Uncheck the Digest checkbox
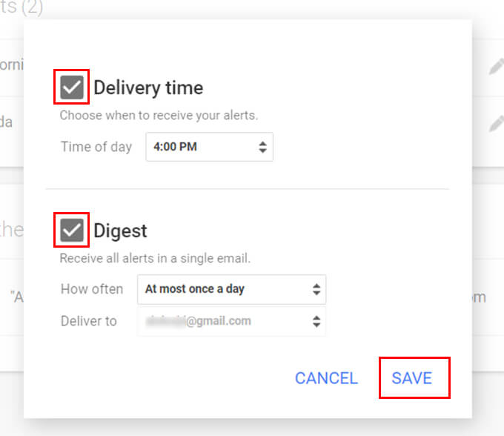 pos(72,231)
